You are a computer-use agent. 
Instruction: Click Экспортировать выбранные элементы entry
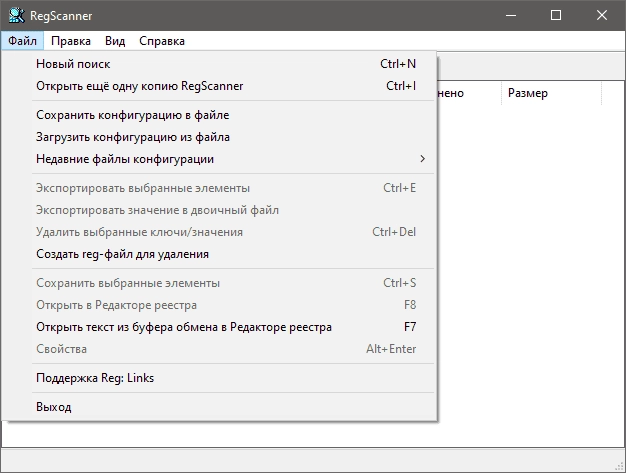coord(218,188)
